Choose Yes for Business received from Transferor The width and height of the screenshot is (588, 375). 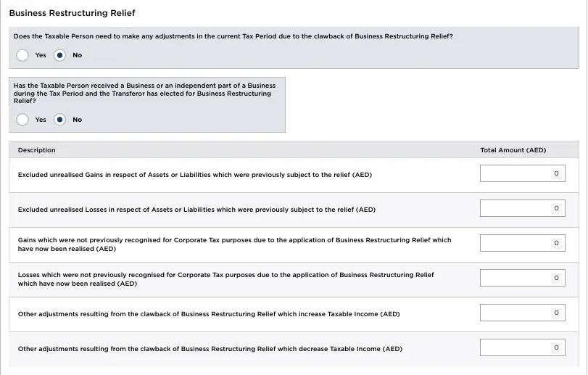coord(23,120)
